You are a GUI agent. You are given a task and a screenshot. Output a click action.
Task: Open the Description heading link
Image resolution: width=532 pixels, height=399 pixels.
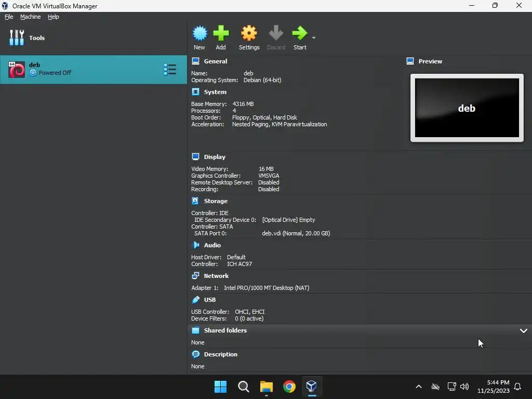(220, 354)
